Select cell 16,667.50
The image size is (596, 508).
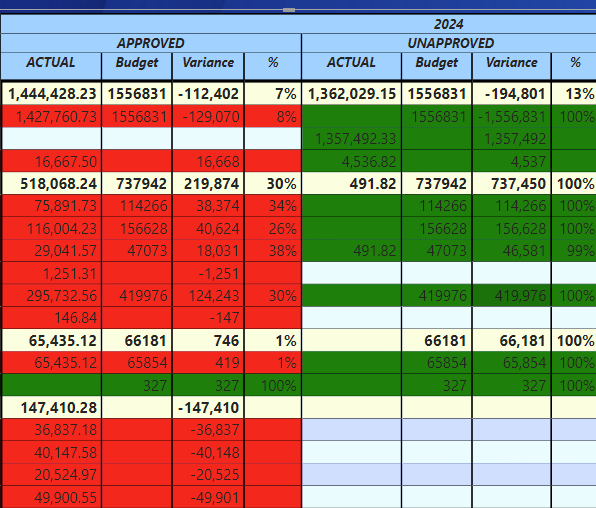click(52, 161)
